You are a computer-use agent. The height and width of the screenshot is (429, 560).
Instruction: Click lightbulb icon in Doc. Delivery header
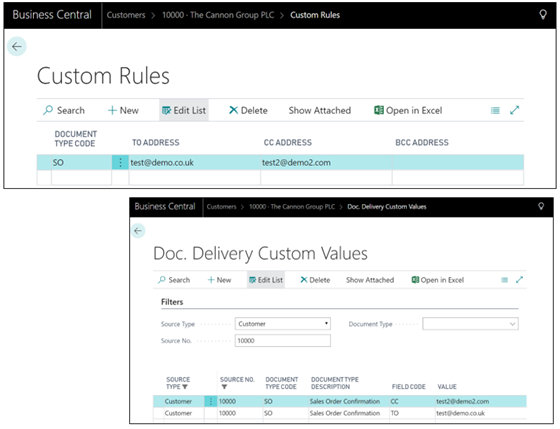[541, 206]
